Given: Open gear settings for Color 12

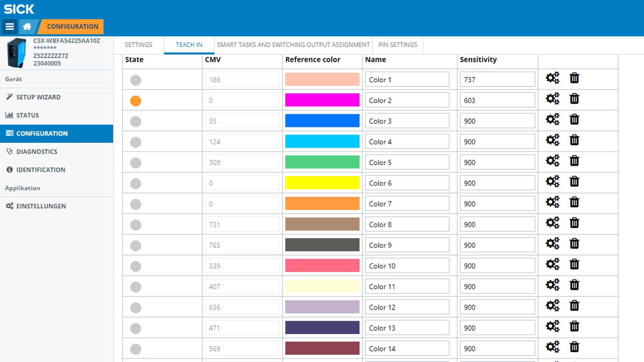Looking at the screenshot, I should coord(553,306).
